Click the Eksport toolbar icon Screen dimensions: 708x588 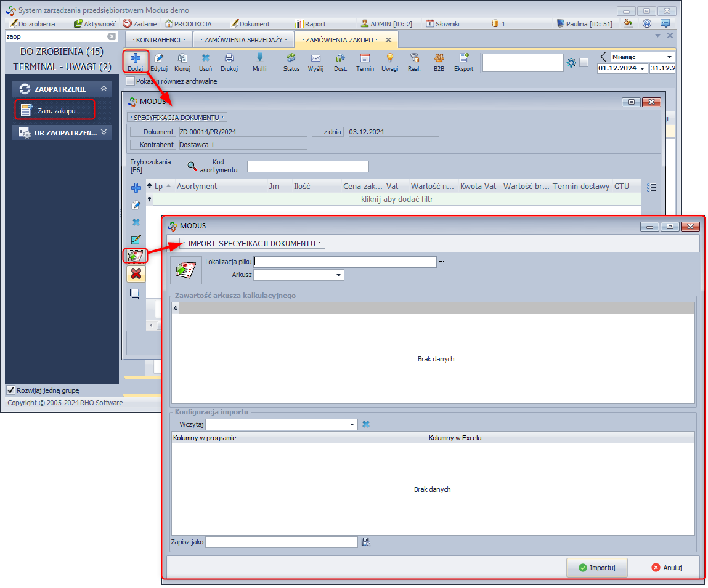point(463,59)
